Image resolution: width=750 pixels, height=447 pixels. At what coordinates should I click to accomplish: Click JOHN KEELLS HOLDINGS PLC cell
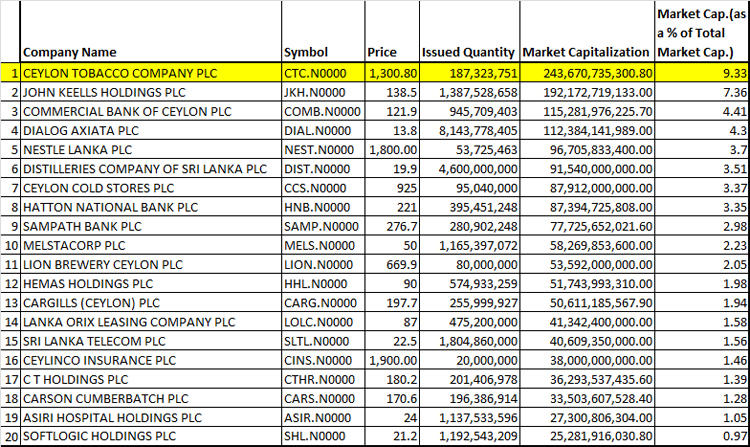click(x=151, y=92)
